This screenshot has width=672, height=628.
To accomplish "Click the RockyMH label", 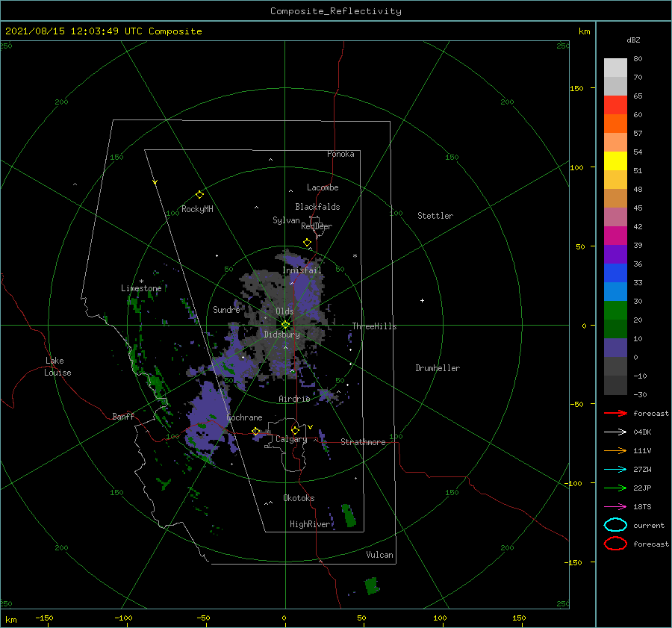I will click(197, 209).
